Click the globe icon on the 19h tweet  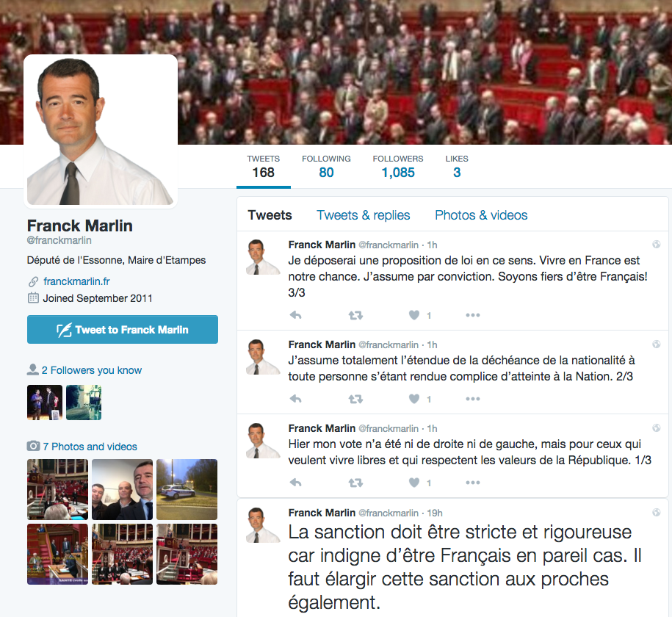656,512
